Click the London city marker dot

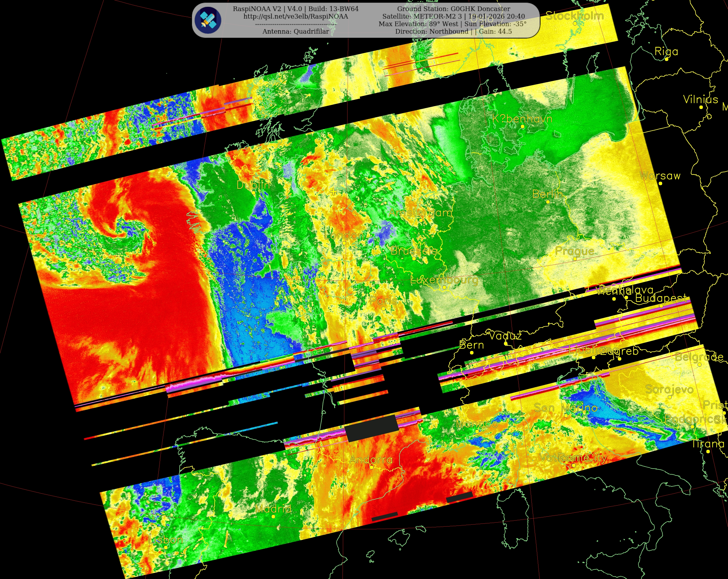click(344, 243)
